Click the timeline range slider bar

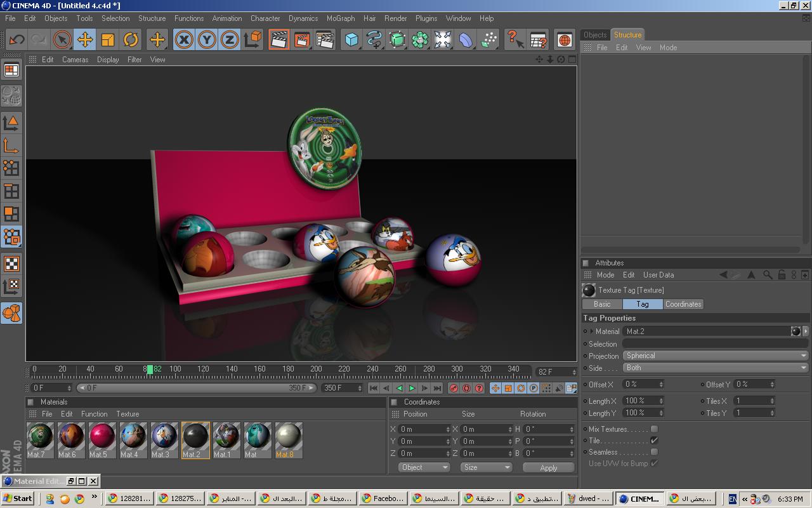(198, 388)
